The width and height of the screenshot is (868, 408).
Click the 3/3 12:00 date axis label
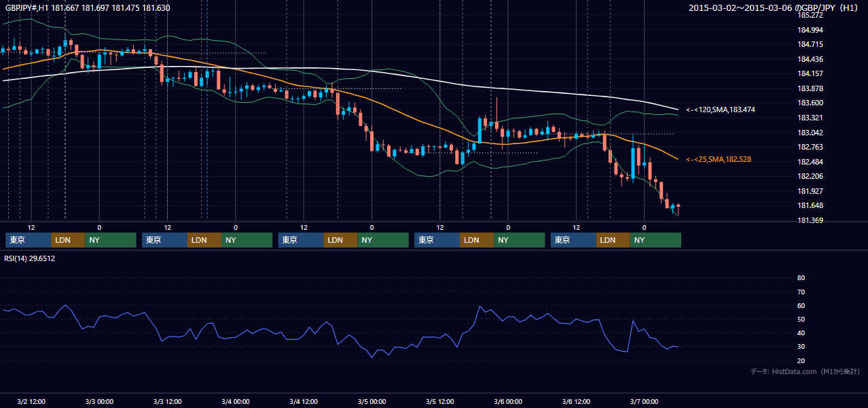click(x=167, y=401)
